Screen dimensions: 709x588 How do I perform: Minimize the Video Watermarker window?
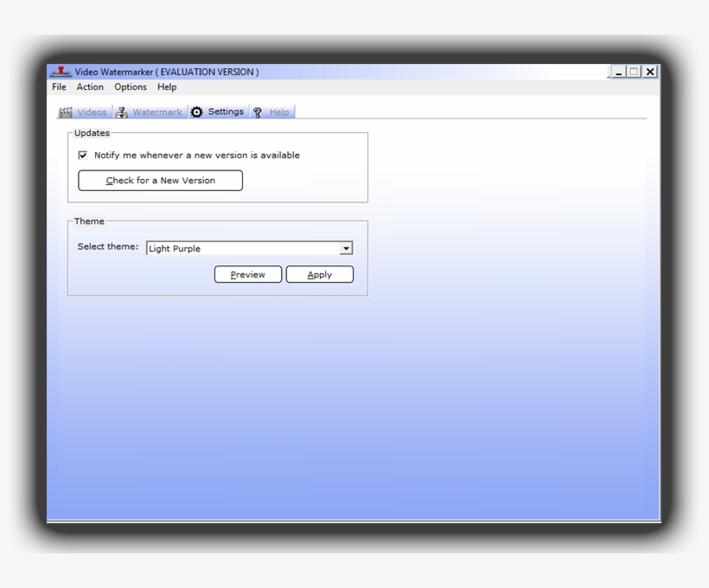(x=617, y=73)
